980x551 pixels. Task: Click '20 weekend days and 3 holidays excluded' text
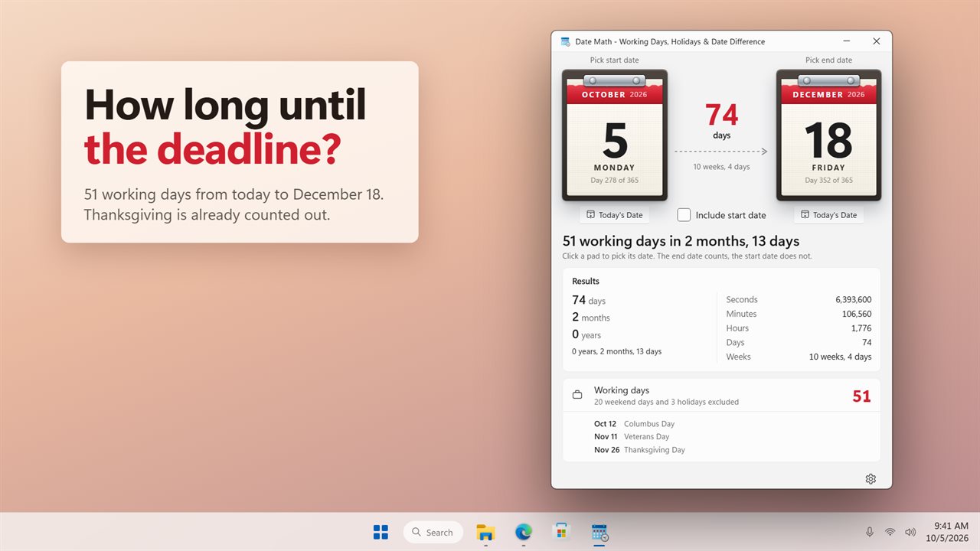666,402
